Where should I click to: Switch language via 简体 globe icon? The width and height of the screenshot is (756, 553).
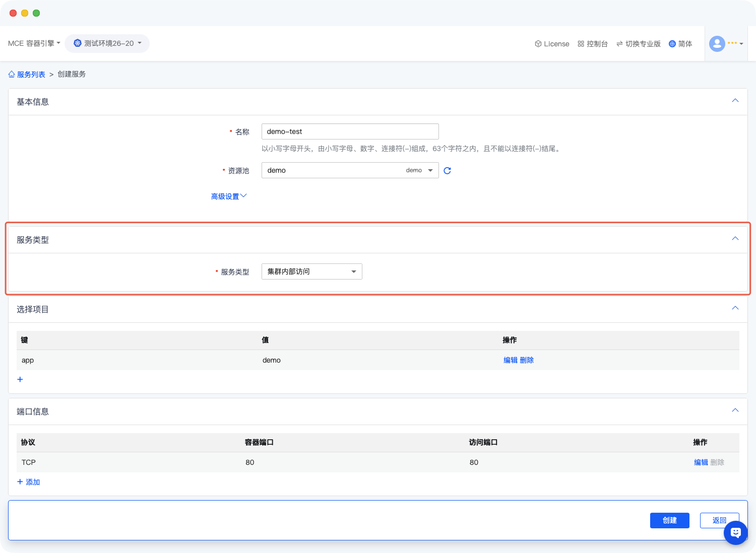click(x=680, y=44)
